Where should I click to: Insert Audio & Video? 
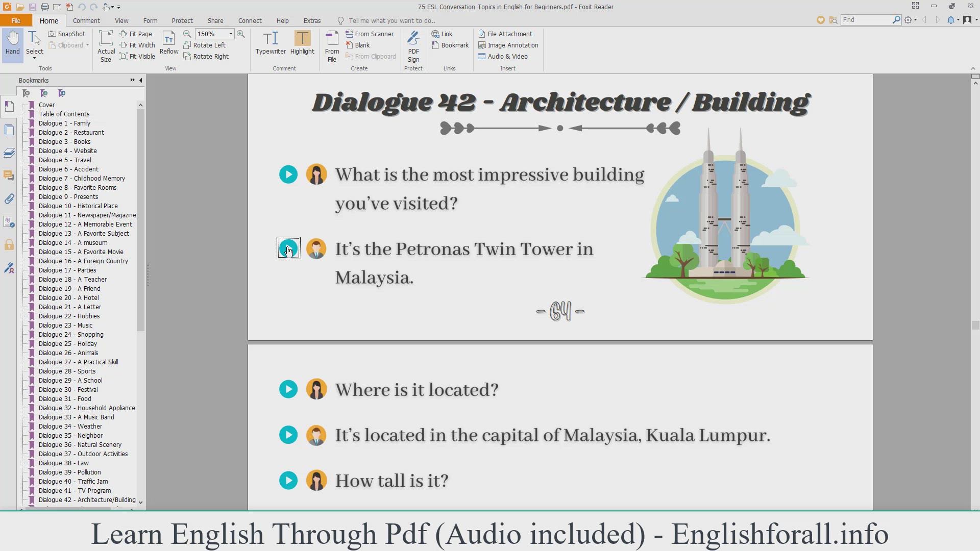click(x=503, y=56)
